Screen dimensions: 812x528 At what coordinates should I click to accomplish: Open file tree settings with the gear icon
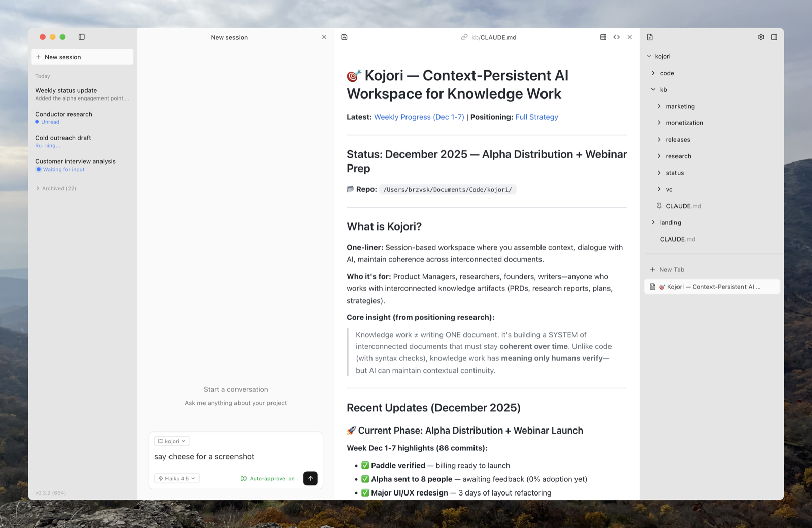coord(761,37)
